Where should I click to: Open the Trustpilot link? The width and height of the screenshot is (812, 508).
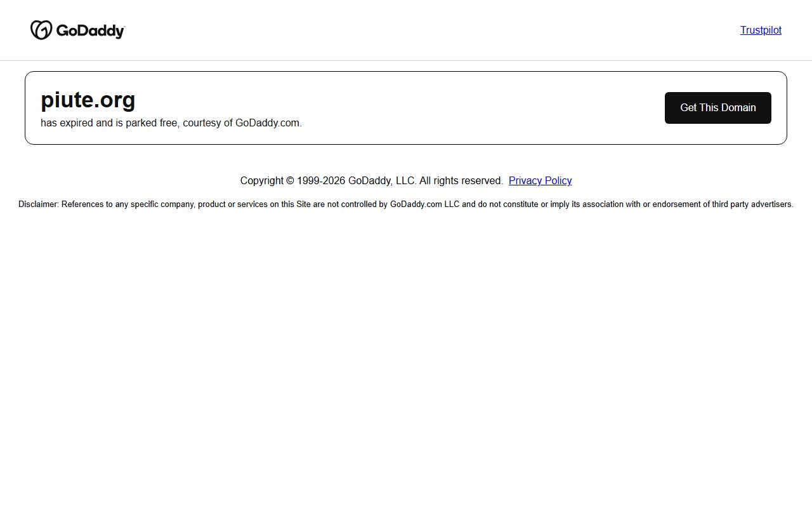pos(761,30)
